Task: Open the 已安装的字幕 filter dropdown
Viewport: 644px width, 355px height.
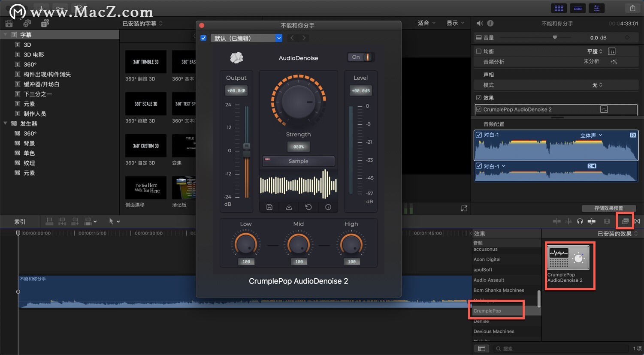Action: [142, 24]
